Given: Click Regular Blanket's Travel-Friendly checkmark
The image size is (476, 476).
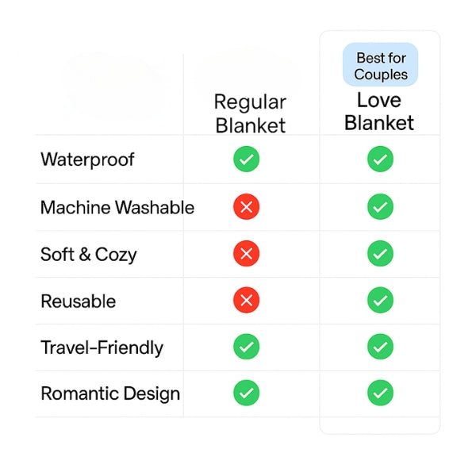Looking at the screenshot, I should click(x=246, y=347).
